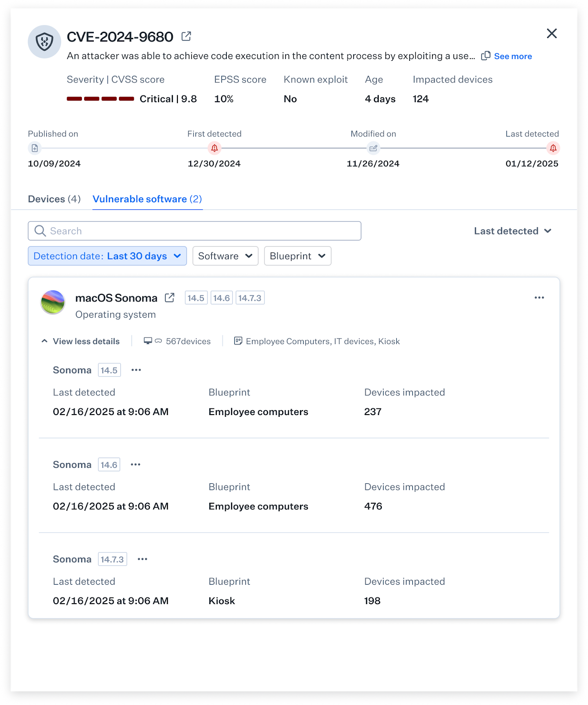Click the Modified on timeline icon
This screenshot has height=705, width=588.
373,148
